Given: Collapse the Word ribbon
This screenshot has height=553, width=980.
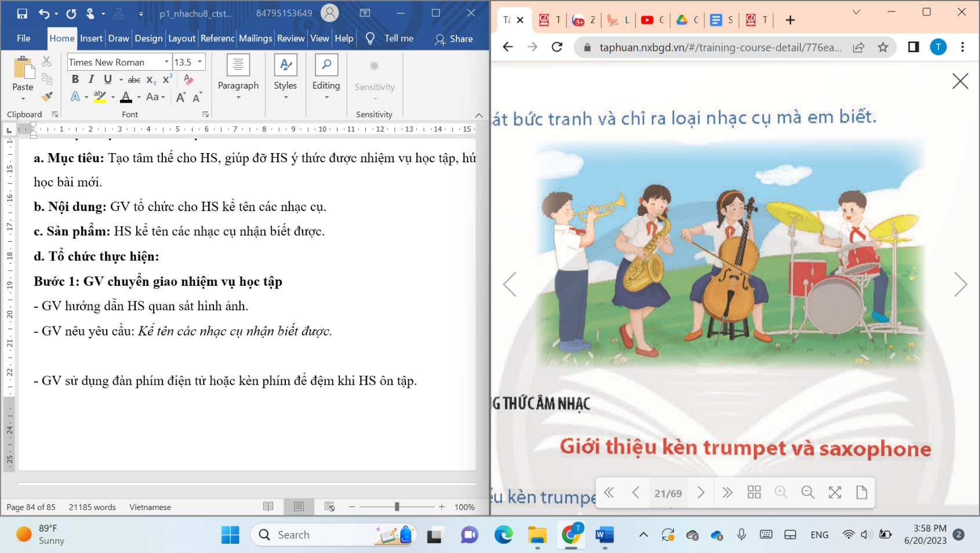Looking at the screenshot, I should tap(478, 115).
